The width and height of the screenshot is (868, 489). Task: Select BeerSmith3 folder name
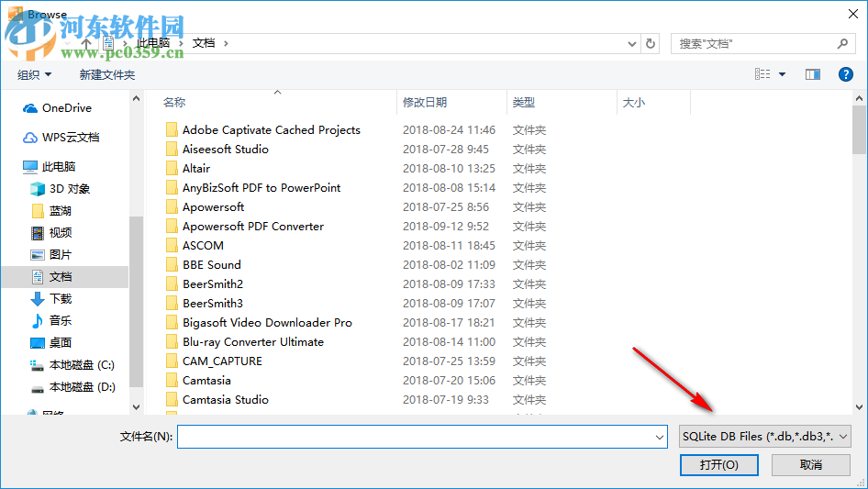[x=213, y=304]
